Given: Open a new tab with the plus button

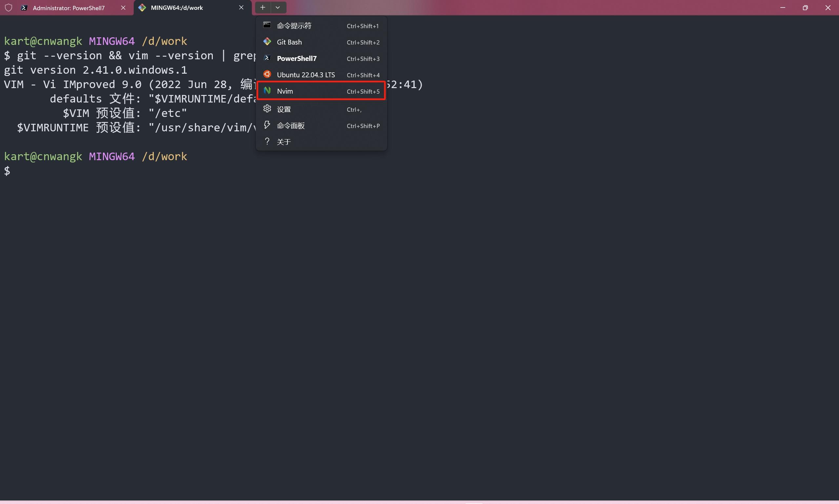Looking at the screenshot, I should pyautogui.click(x=262, y=7).
